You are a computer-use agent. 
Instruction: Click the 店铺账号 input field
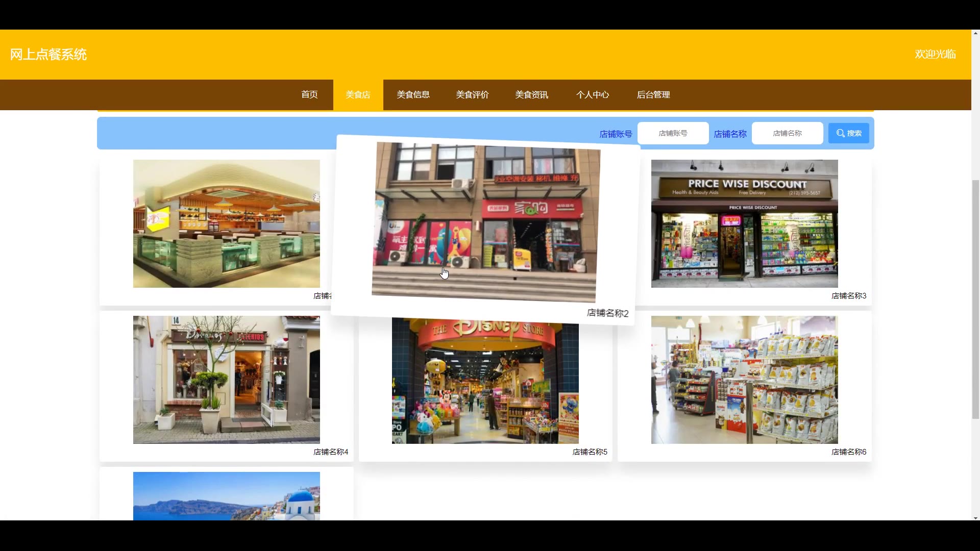click(673, 133)
